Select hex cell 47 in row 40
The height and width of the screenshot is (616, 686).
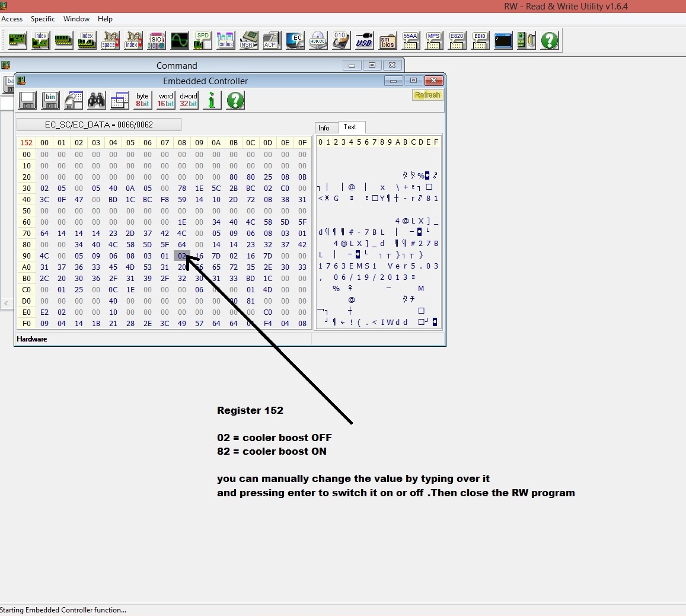[x=79, y=199]
